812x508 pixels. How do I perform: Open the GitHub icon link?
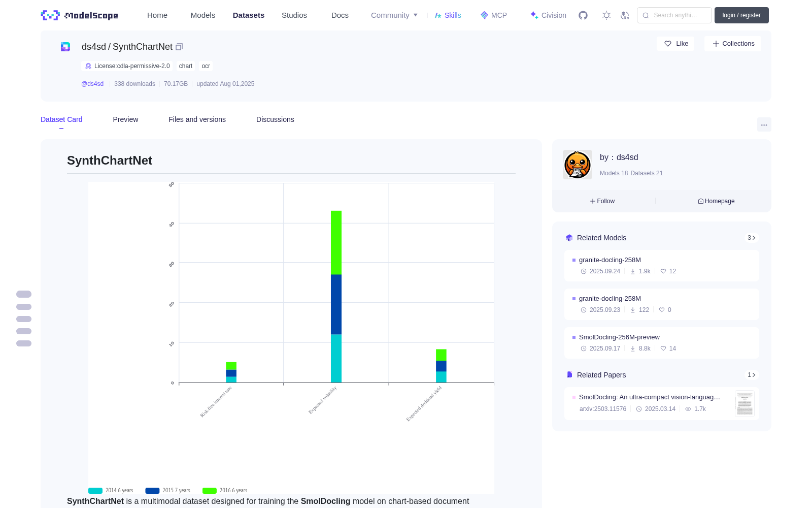coord(583,15)
